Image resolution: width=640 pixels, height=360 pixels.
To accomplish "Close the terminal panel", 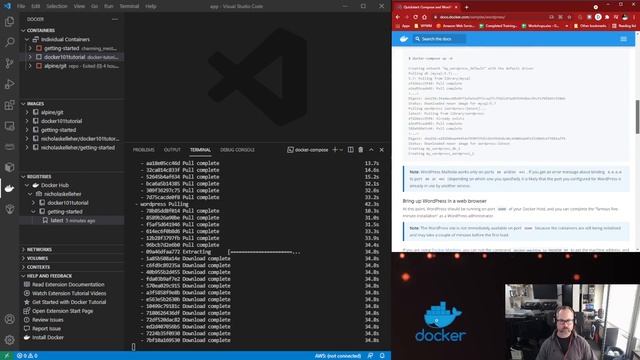I will tap(382, 150).
